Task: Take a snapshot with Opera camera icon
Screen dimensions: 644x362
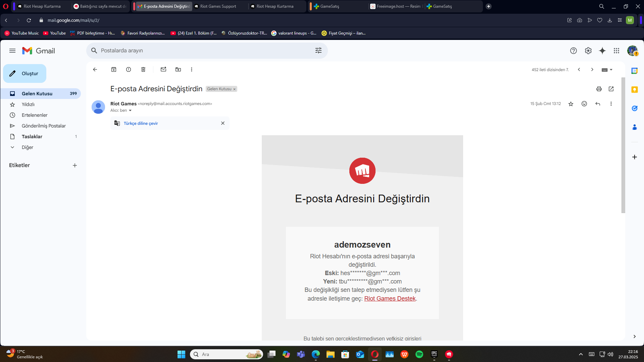Action: coord(580,20)
